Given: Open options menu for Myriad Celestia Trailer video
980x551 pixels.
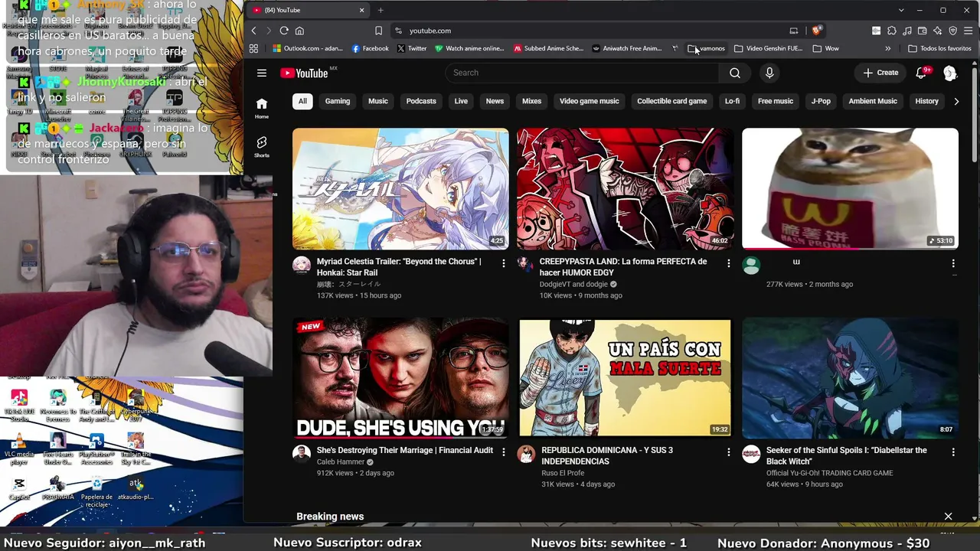Looking at the screenshot, I should (x=503, y=263).
